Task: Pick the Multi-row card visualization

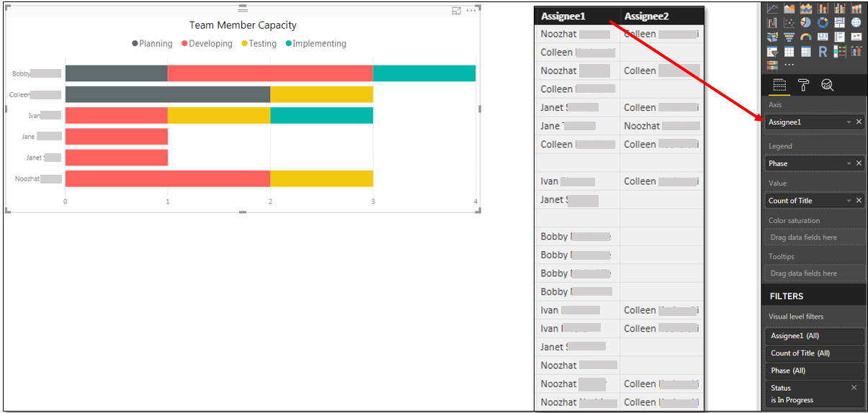Action: (x=839, y=36)
